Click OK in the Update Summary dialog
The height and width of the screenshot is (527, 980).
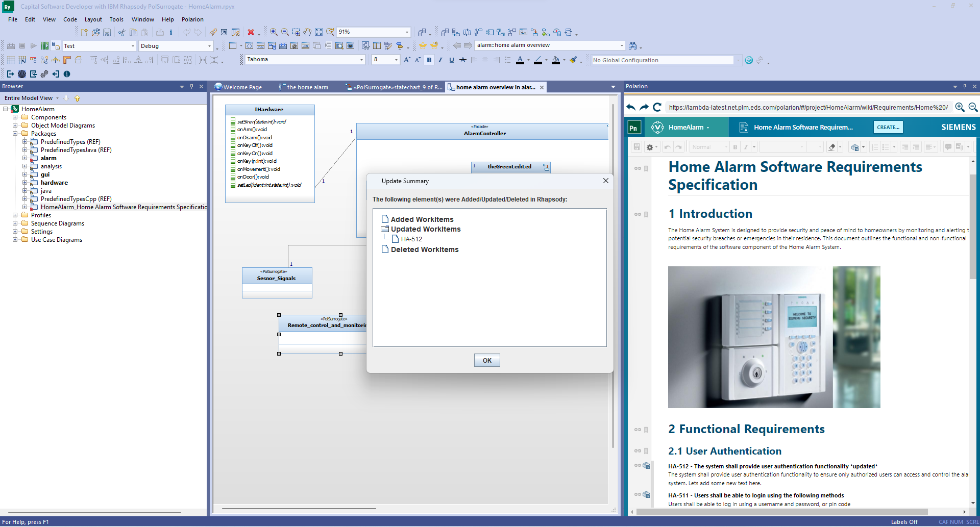(486, 360)
